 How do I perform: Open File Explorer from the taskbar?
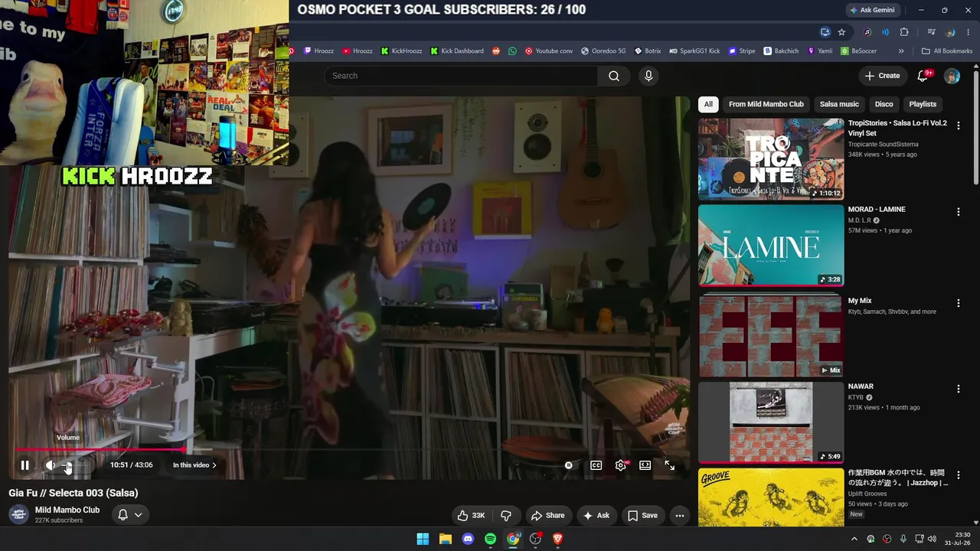coord(446,539)
